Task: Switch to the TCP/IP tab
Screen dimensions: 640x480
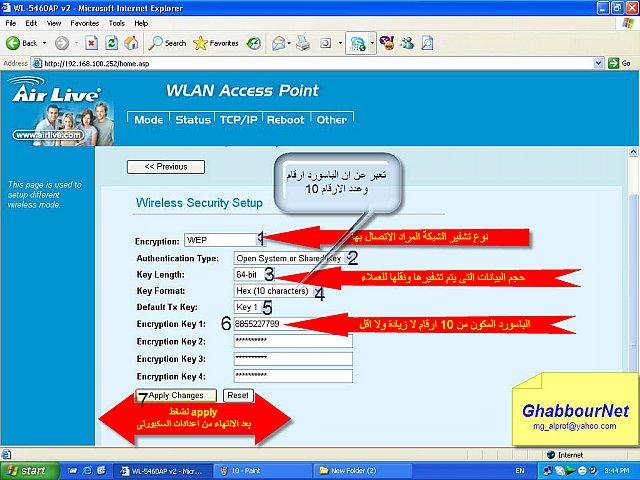Action: pos(238,120)
